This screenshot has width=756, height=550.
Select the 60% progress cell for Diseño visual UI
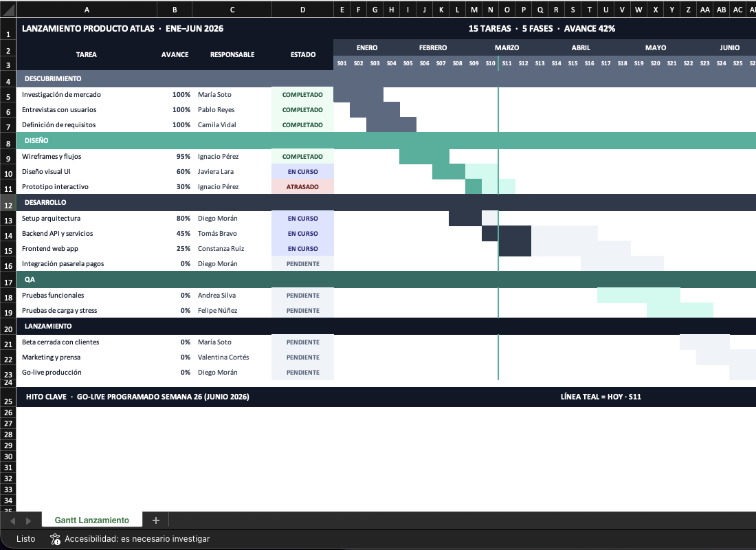tap(175, 171)
